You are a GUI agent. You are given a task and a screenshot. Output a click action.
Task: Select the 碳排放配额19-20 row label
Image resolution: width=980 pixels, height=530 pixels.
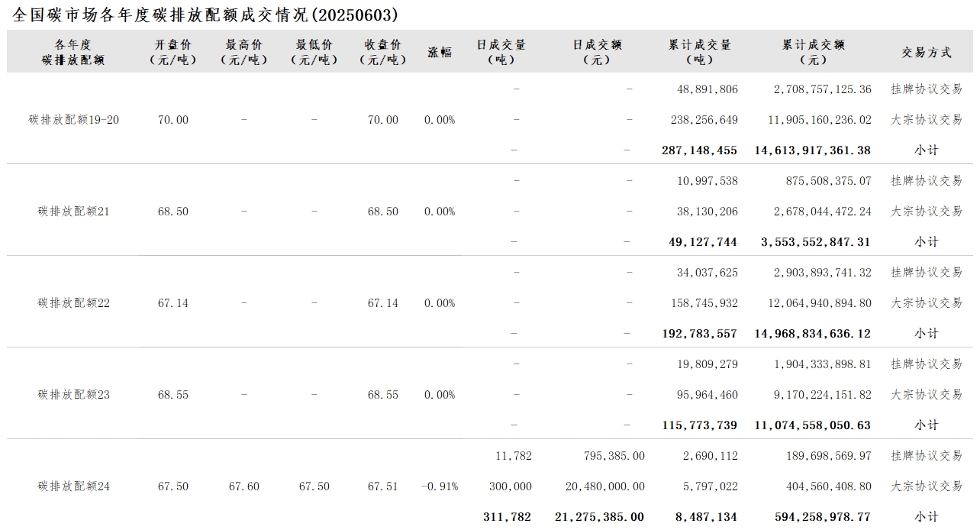point(74,120)
